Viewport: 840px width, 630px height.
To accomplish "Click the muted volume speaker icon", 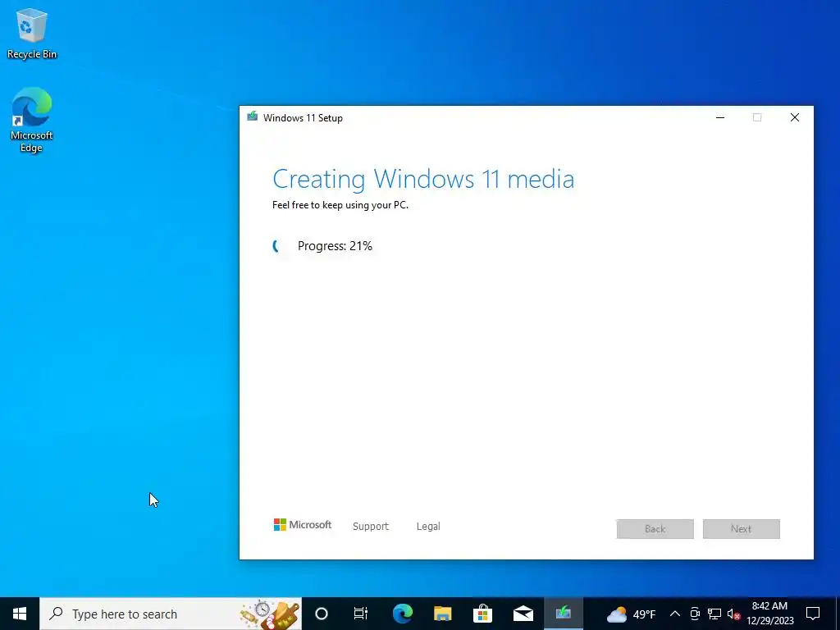I will [x=733, y=614].
